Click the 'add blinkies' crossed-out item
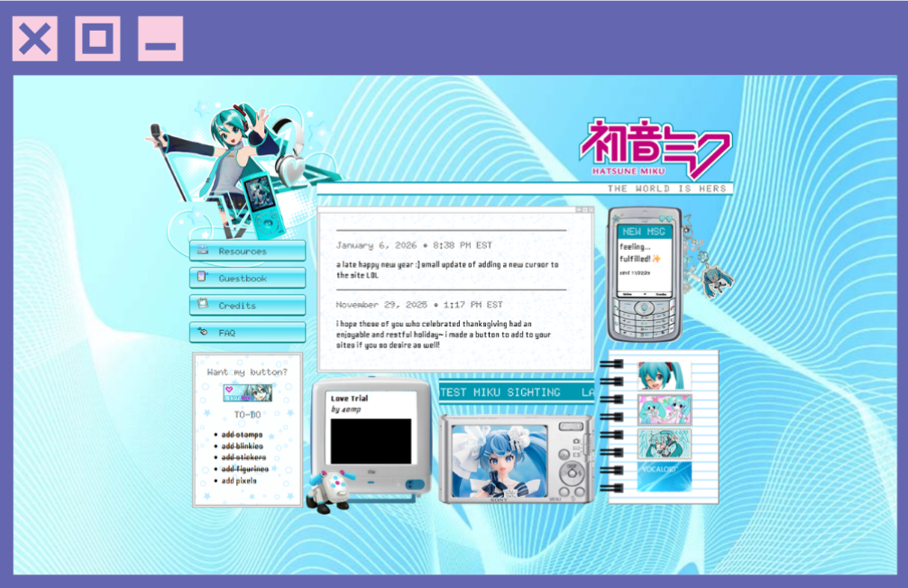The image size is (908, 588). [242, 446]
